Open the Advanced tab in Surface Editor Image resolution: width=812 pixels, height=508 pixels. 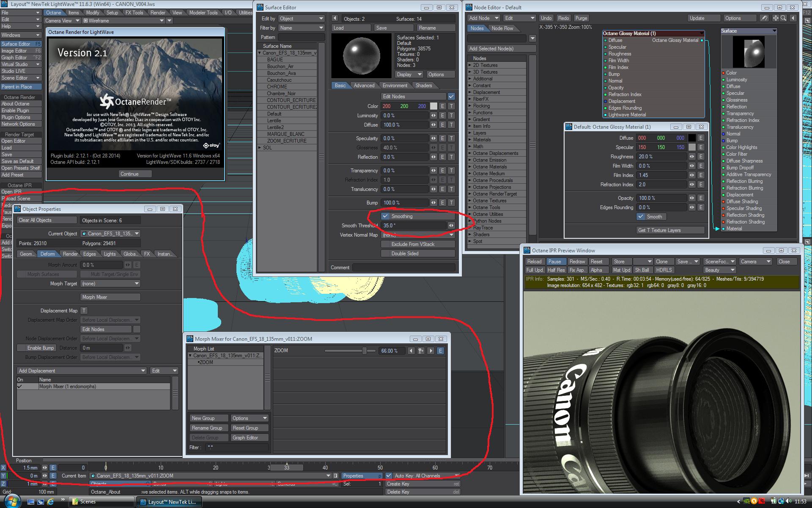[x=364, y=86]
